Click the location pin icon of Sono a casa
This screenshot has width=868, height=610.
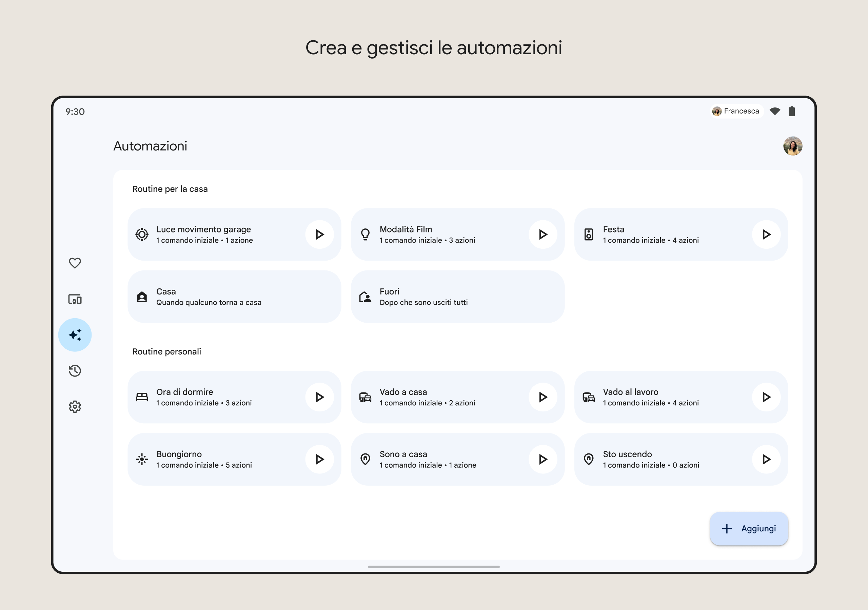pyautogui.click(x=365, y=459)
